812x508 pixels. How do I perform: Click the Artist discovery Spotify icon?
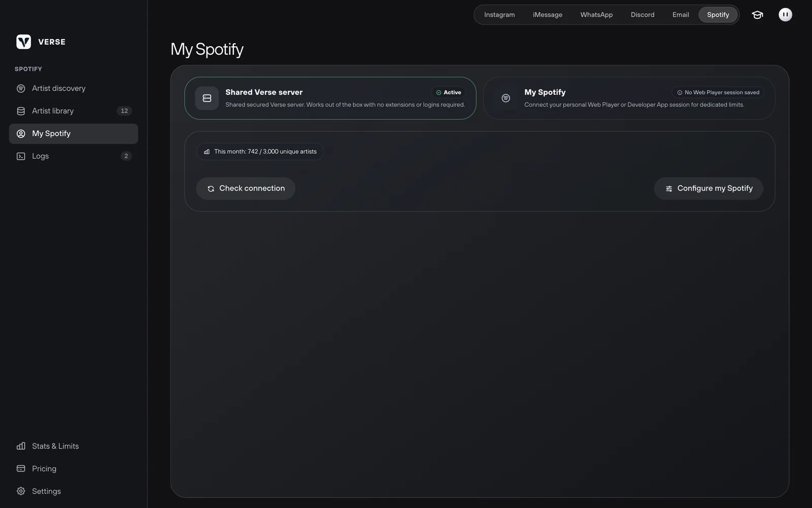tap(21, 88)
